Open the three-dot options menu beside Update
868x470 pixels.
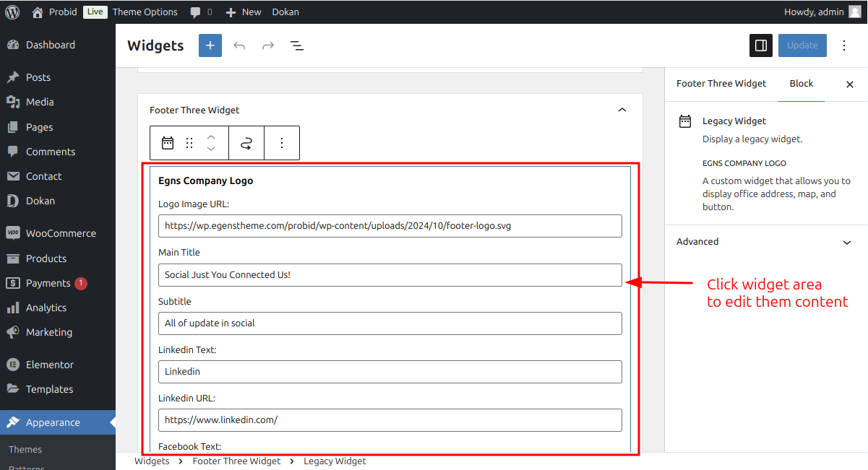pos(844,45)
